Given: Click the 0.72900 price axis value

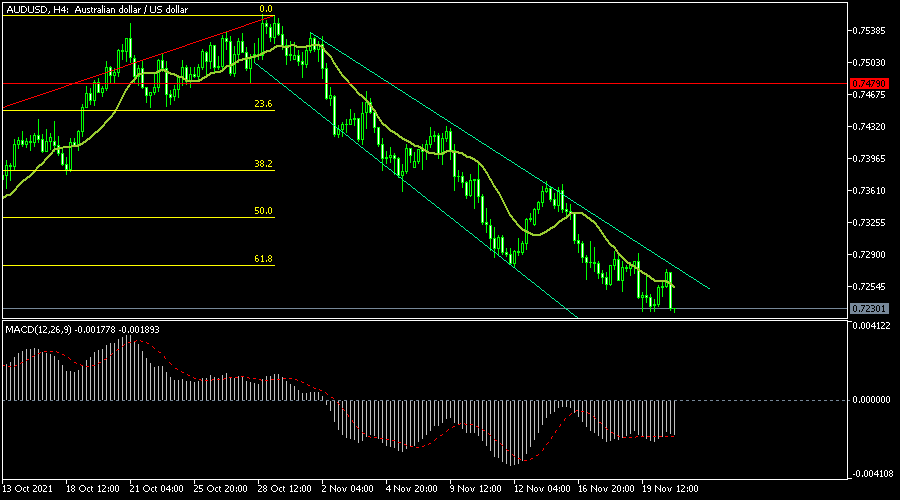Looking at the screenshot, I should pos(868,254).
